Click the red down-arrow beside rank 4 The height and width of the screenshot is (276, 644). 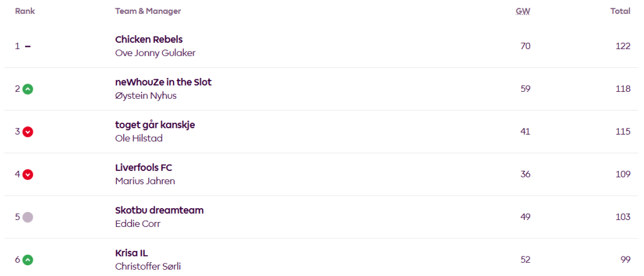28,174
